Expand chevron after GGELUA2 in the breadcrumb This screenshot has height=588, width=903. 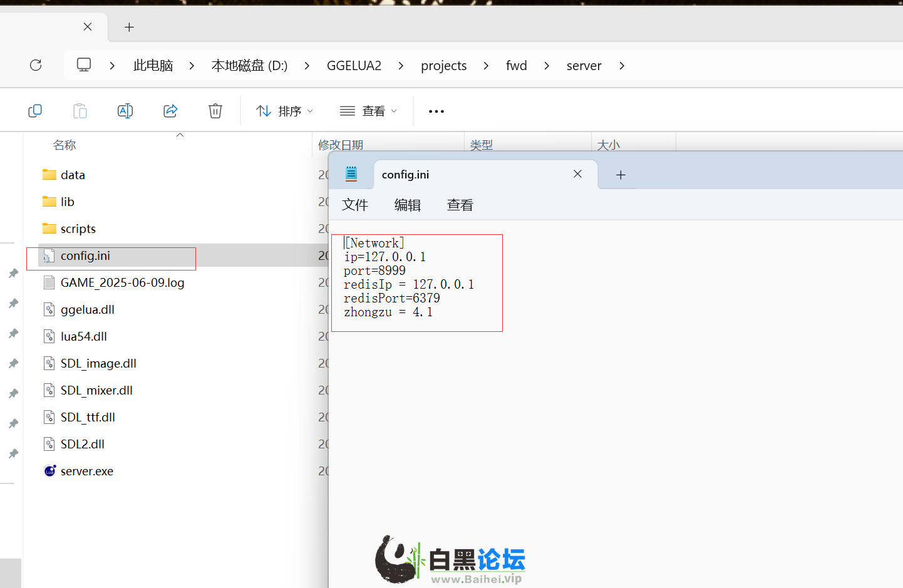tap(401, 66)
